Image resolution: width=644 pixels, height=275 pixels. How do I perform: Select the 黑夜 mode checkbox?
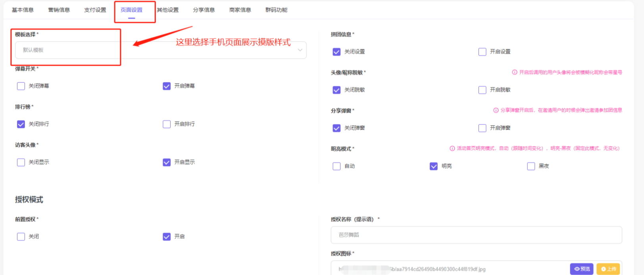(531, 166)
